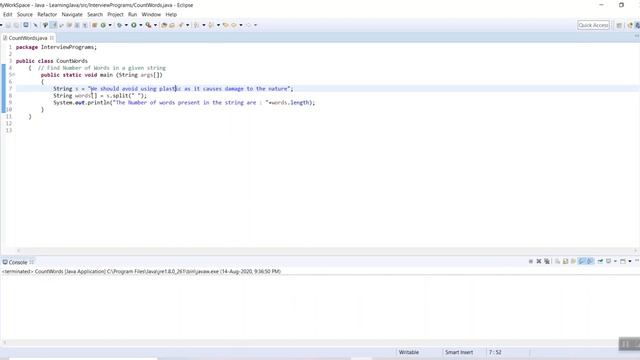
Task: Click the Save All toolbar icon
Action: pyautogui.click(x=16, y=25)
